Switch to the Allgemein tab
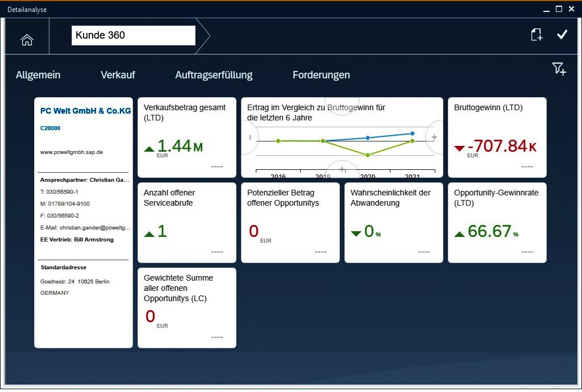Viewport: 582px width, 392px height. (38, 75)
